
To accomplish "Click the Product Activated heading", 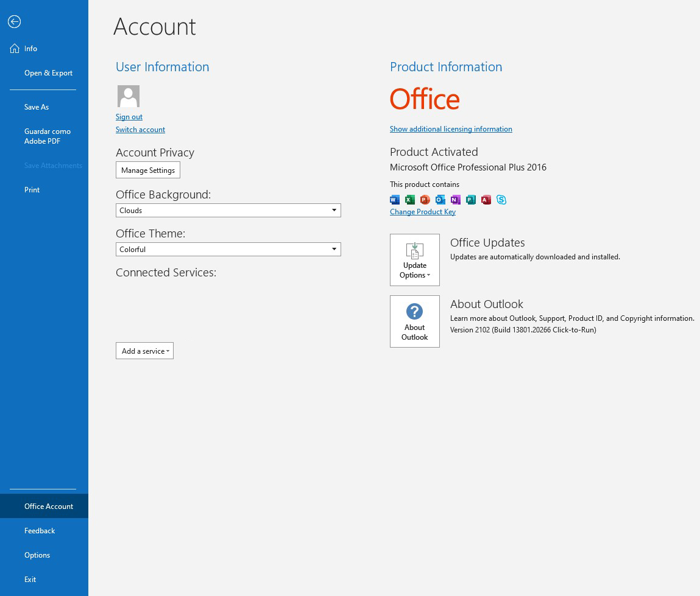I will pyautogui.click(x=434, y=152).
